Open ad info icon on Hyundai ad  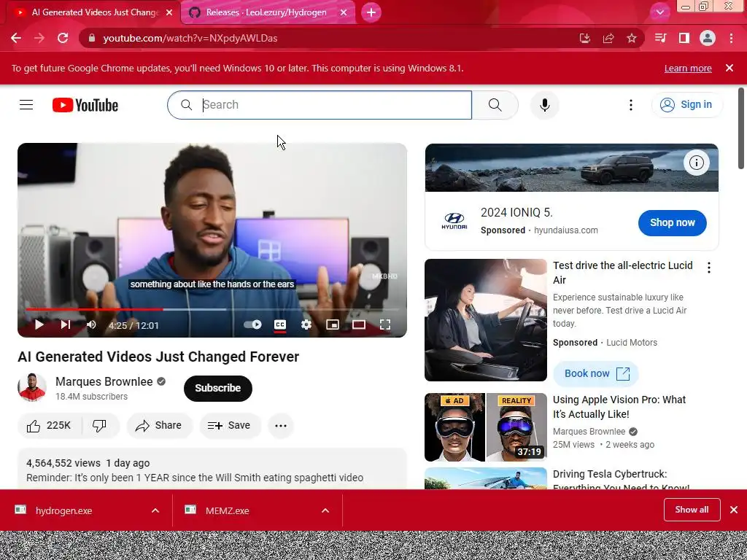(697, 163)
